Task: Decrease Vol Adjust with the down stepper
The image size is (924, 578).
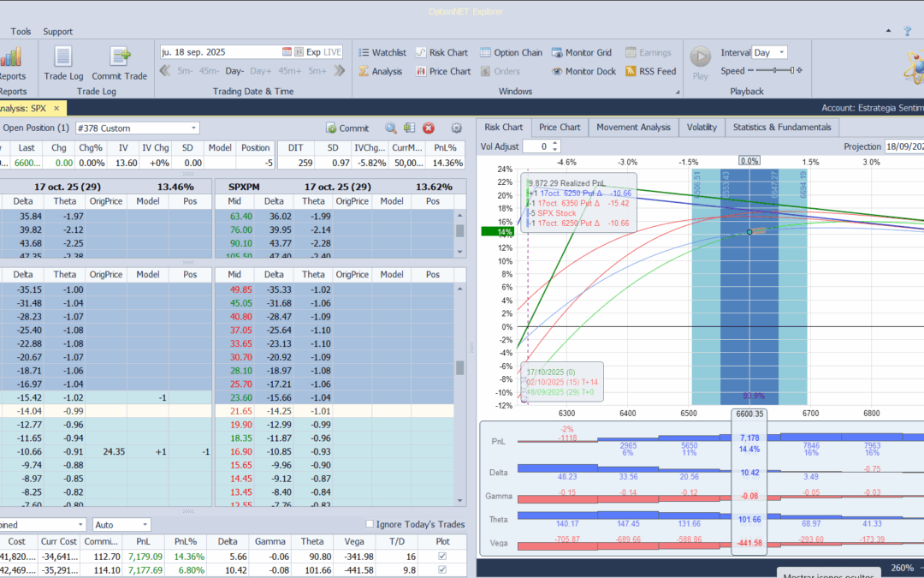Action: pyautogui.click(x=554, y=149)
